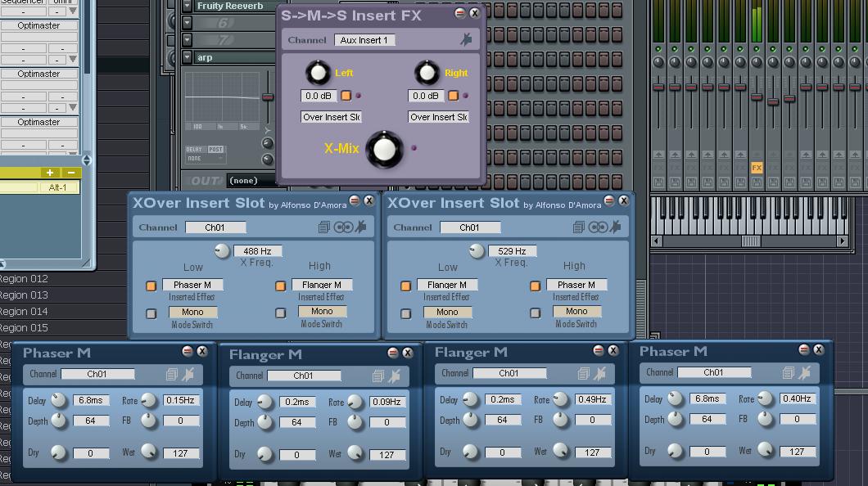The image size is (868, 486).
Task: Select Region 014 in the list
Action: [24, 311]
